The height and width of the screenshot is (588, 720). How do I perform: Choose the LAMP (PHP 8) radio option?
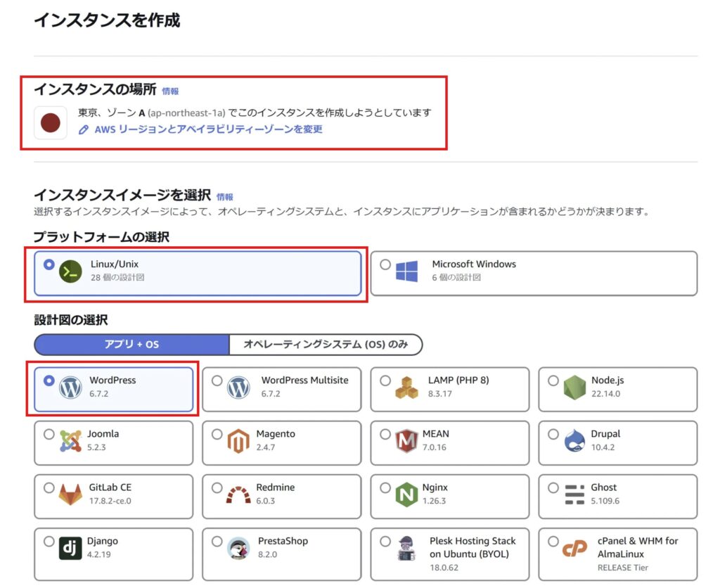pyautogui.click(x=385, y=381)
